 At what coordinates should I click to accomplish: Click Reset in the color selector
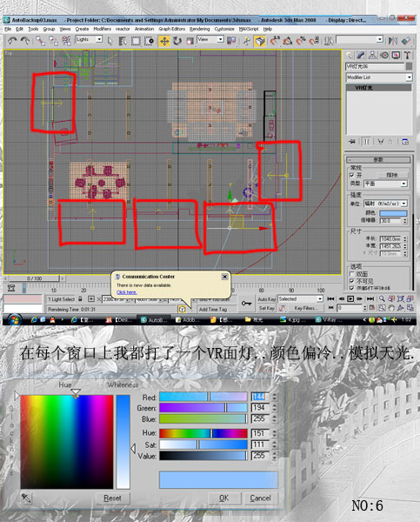point(112,498)
